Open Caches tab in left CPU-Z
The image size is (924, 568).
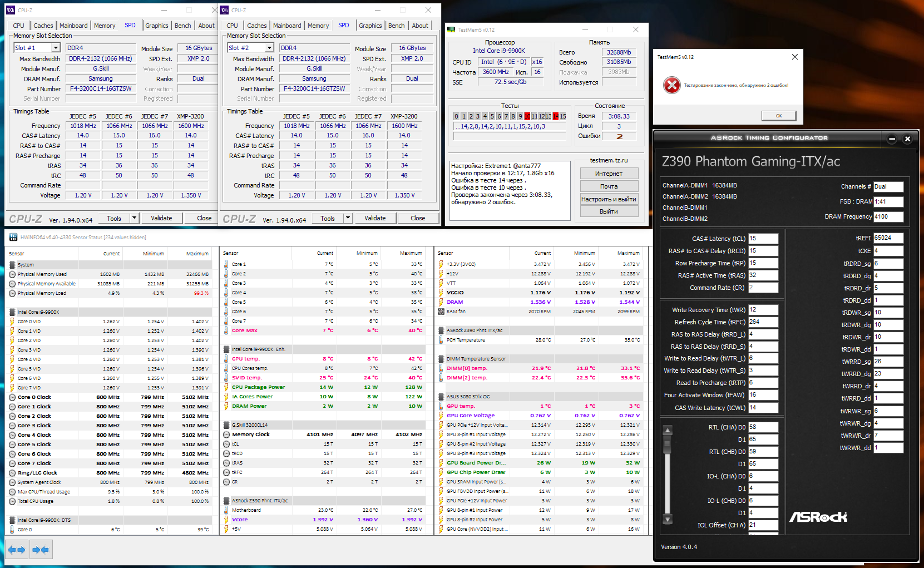(x=43, y=26)
